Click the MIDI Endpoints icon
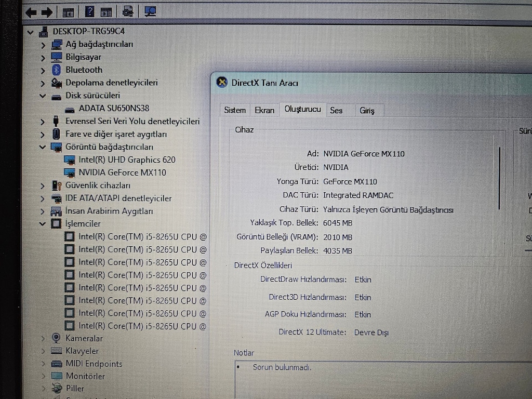 coord(56,364)
